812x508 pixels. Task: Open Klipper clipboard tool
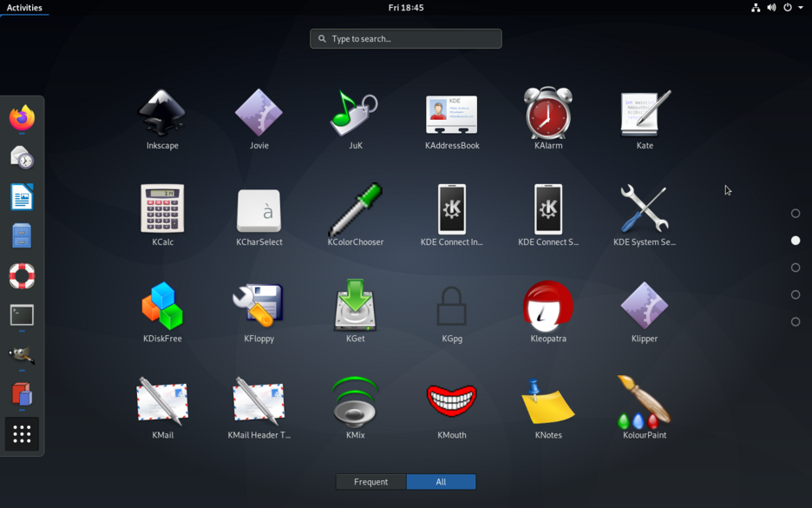point(645,312)
